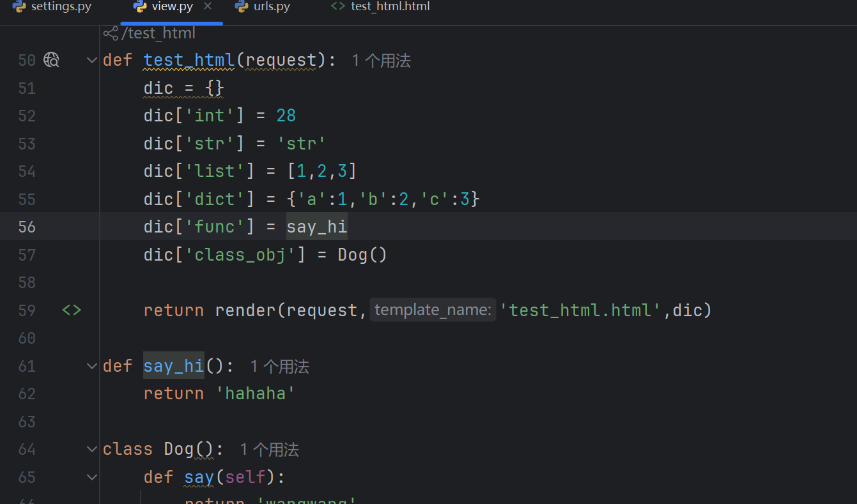Click the template gutter icon on line 59
The image size is (857, 504).
coord(72,310)
